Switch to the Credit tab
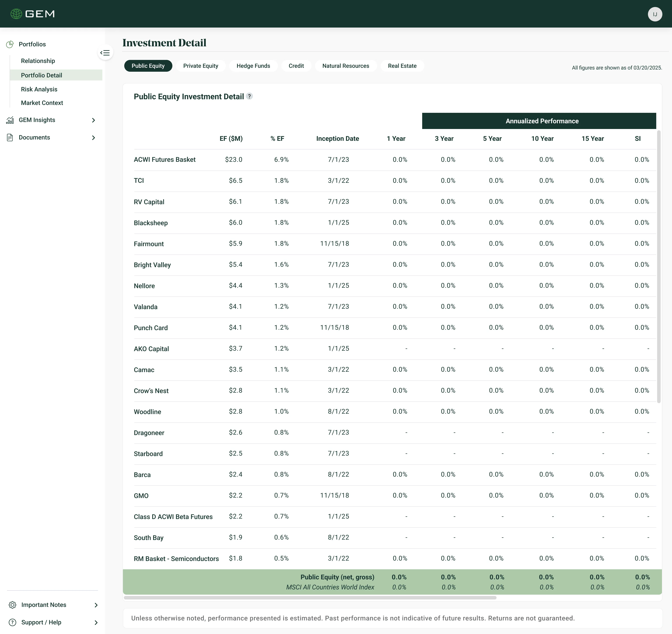This screenshot has width=672, height=634. (296, 66)
